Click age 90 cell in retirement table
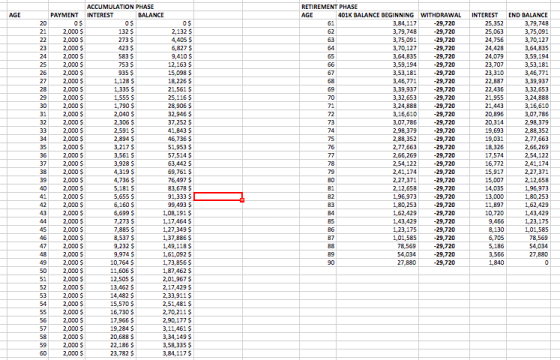 [318, 262]
